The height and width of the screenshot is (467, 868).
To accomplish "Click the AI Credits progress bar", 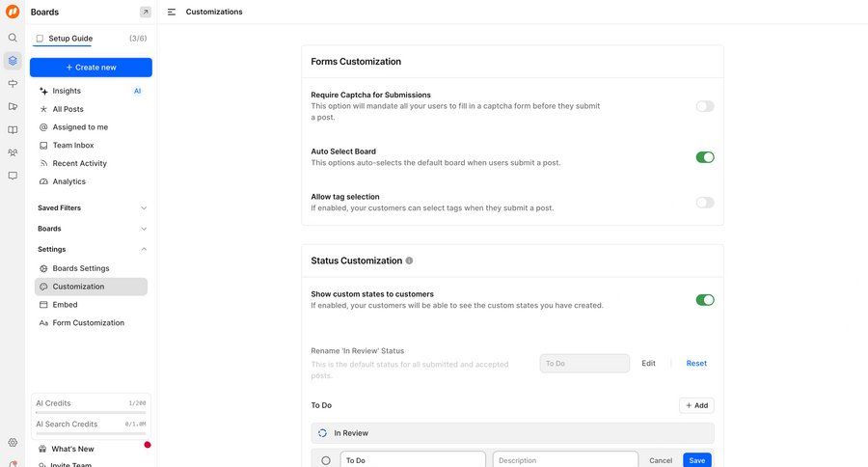I will click(91, 413).
